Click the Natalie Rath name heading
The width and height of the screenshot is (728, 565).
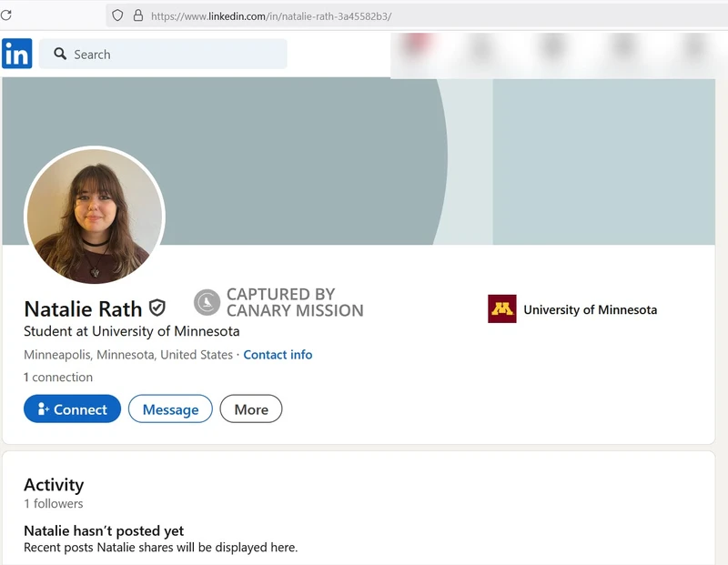[83, 309]
